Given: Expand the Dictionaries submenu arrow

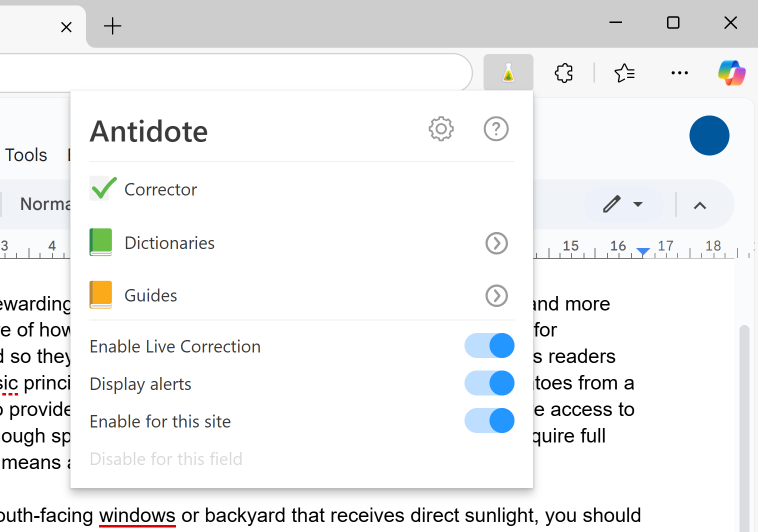Looking at the screenshot, I should [496, 243].
